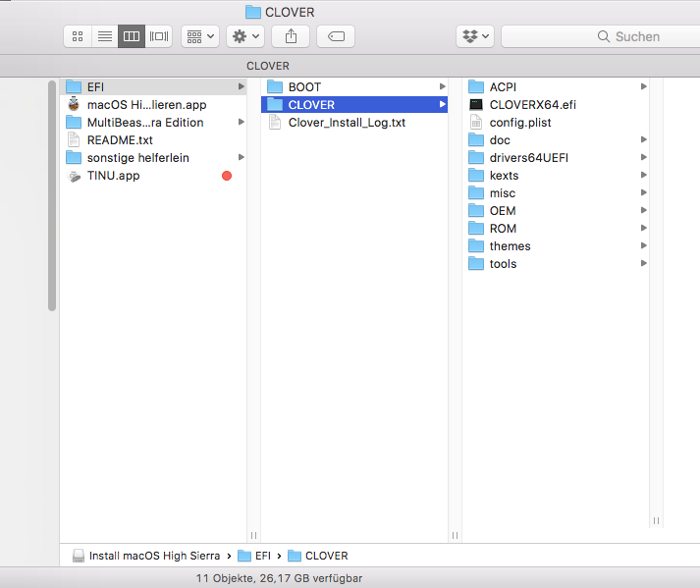Image resolution: width=700 pixels, height=588 pixels.
Task: Select TINU.app
Action: coord(153,176)
